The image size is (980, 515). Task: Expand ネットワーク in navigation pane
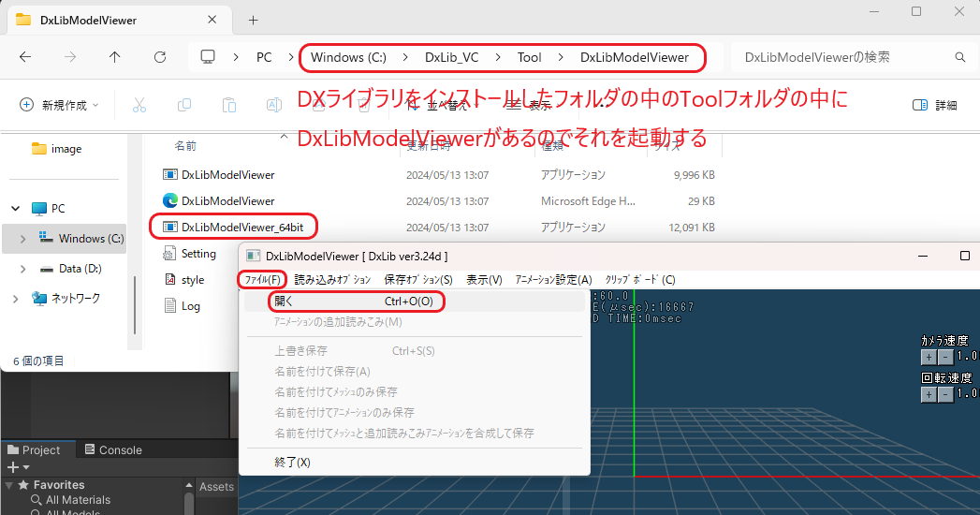[x=16, y=299]
